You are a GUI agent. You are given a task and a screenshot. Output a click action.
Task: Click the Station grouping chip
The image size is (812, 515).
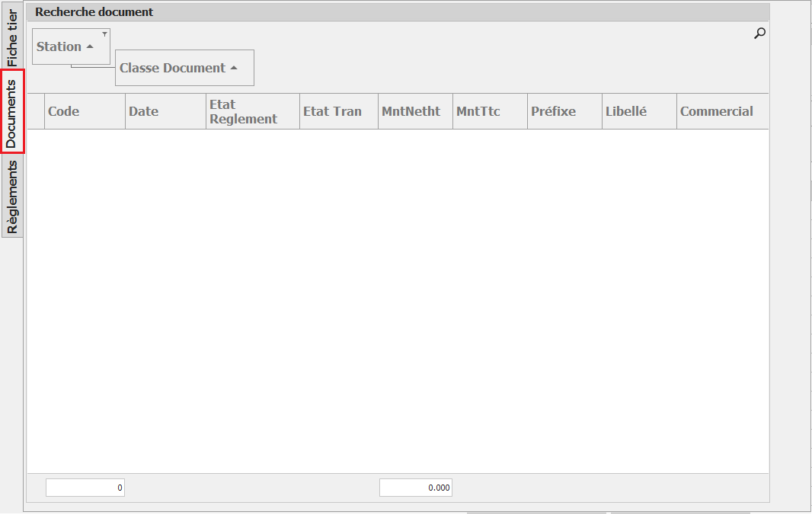65,46
